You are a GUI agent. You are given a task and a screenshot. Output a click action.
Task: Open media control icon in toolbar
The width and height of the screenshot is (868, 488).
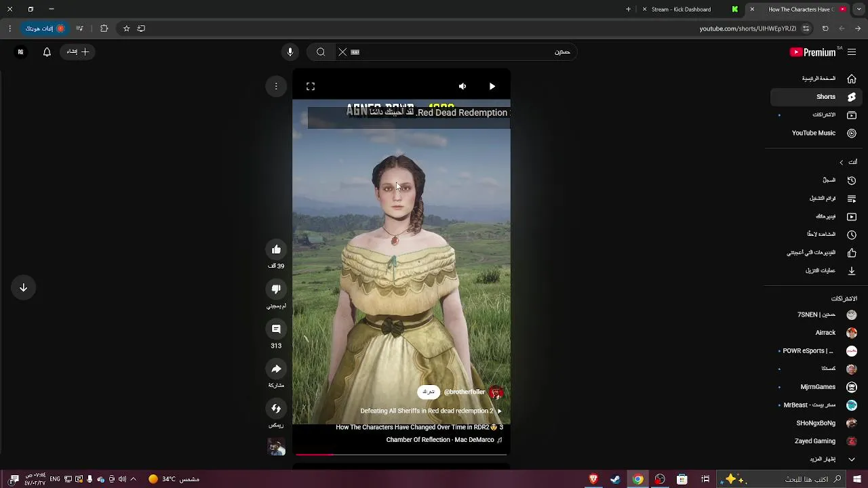pyautogui.click(x=79, y=28)
